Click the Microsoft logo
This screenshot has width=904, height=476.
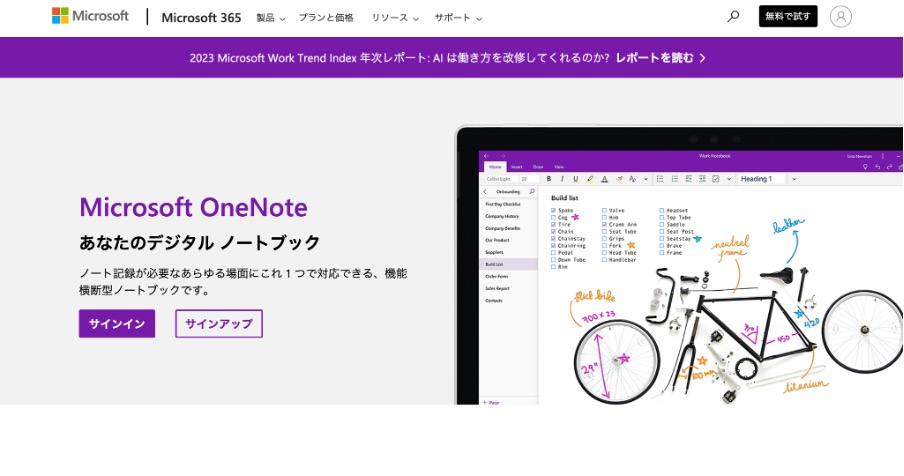[x=90, y=16]
